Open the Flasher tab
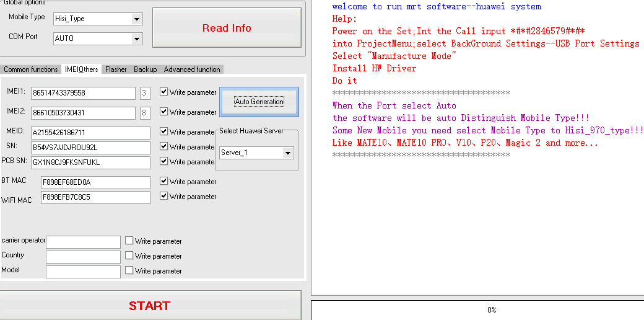This screenshot has width=644, height=320. (x=116, y=69)
